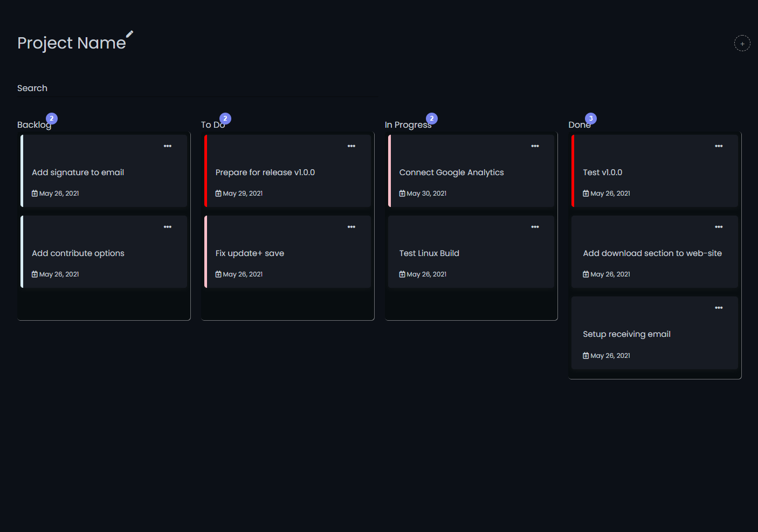
Task: Open three-dot menu on Add signature to email
Action: click(168, 146)
